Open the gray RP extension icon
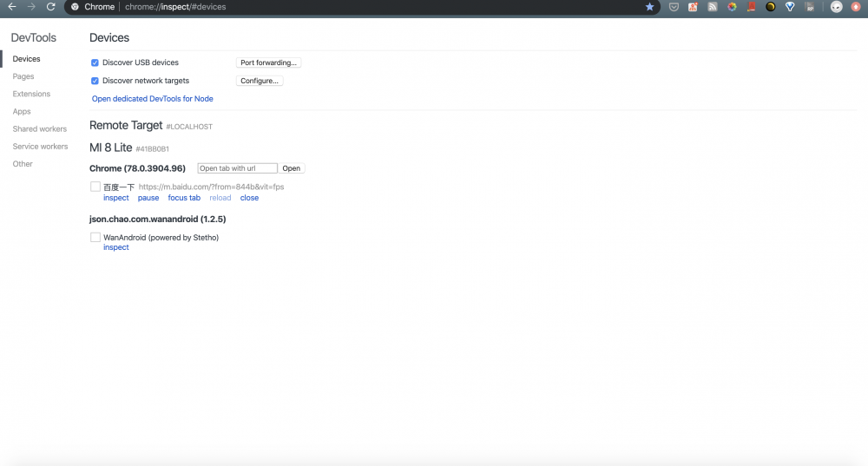The image size is (868, 466). click(810, 7)
